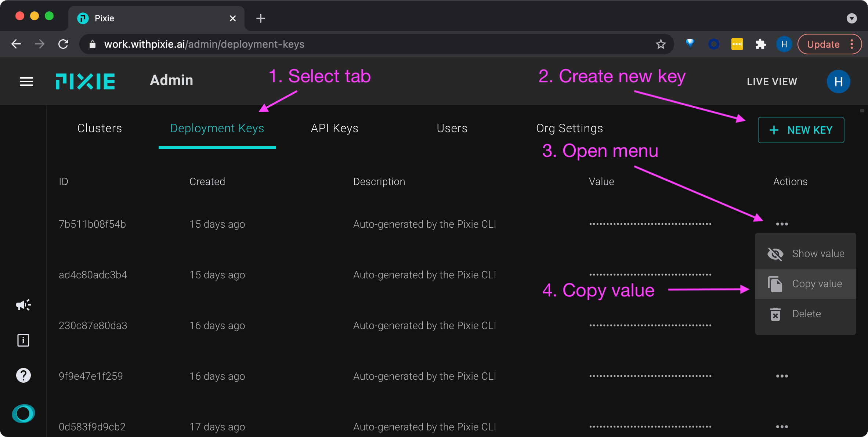Screen dimensions: 868x437
Task: Go to LIVE VIEW
Action: point(772,82)
